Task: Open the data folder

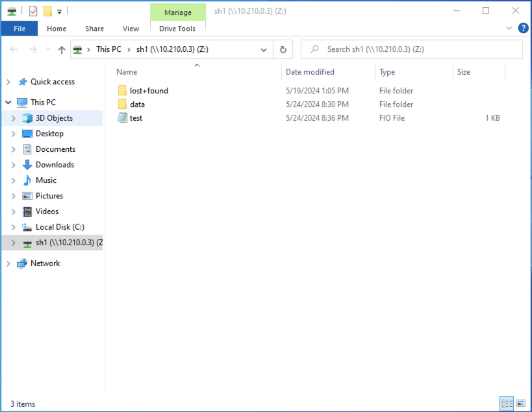Action: (136, 104)
